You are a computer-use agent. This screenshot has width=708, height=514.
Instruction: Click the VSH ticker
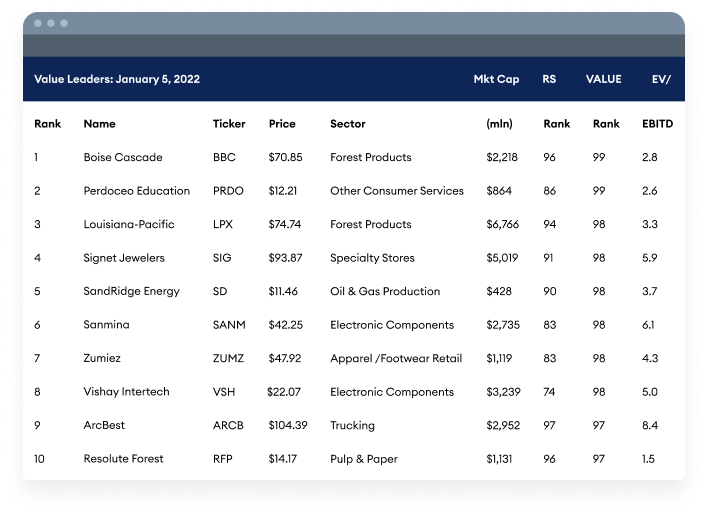click(x=224, y=392)
